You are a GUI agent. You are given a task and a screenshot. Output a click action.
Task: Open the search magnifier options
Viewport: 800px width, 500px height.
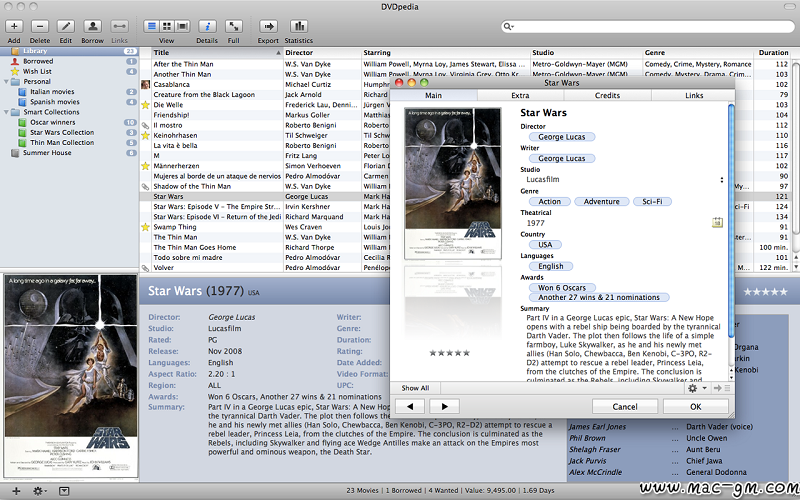click(508, 27)
